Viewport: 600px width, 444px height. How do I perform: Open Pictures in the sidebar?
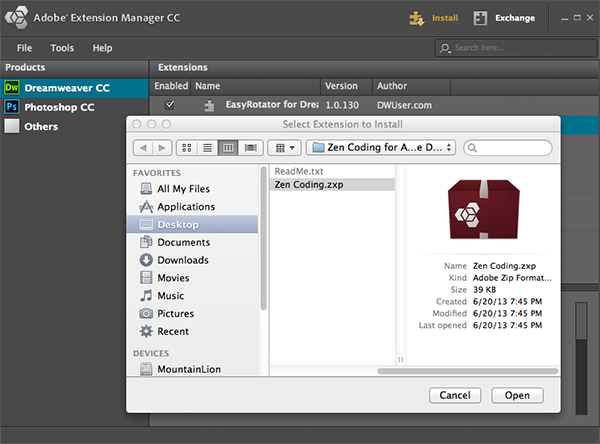(192, 313)
